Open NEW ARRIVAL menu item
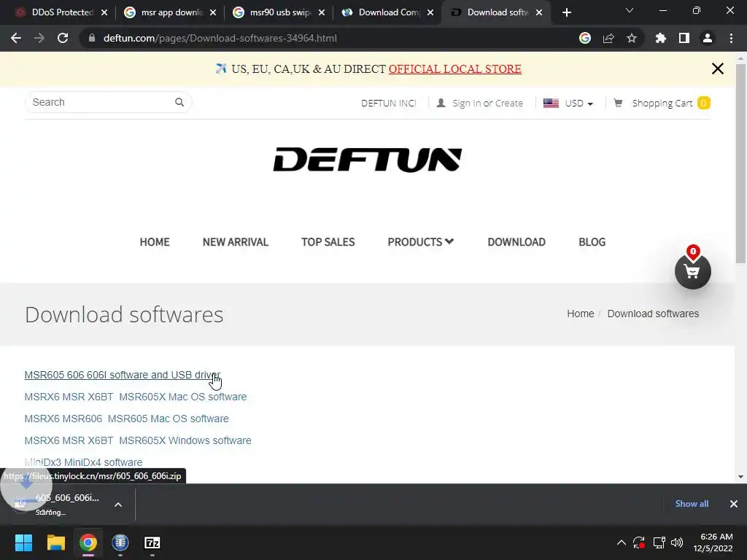 [x=236, y=242]
